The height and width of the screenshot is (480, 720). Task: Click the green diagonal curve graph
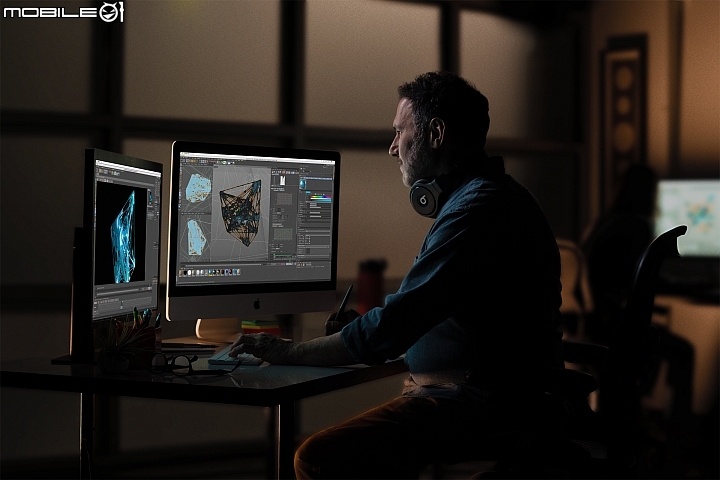tap(283, 234)
